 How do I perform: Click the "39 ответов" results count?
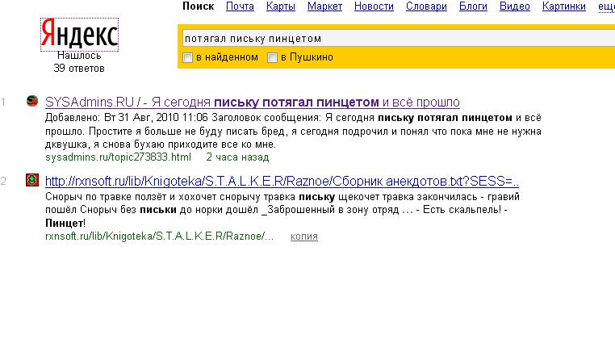click(79, 69)
